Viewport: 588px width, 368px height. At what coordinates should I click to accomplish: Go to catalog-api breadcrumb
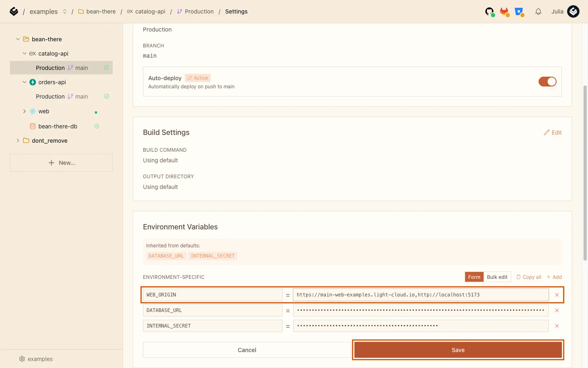[146, 11]
